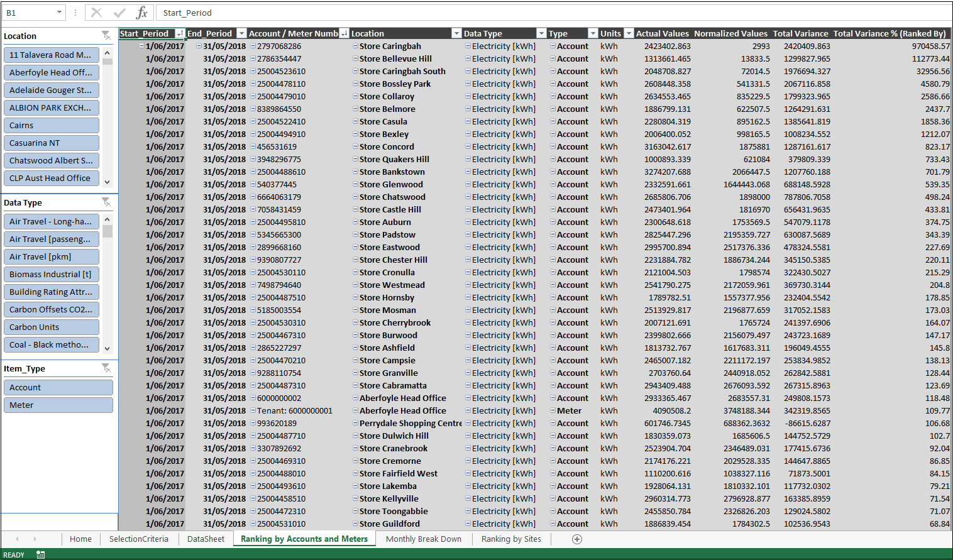Select Air Travel - Long-haul data type

[52, 221]
